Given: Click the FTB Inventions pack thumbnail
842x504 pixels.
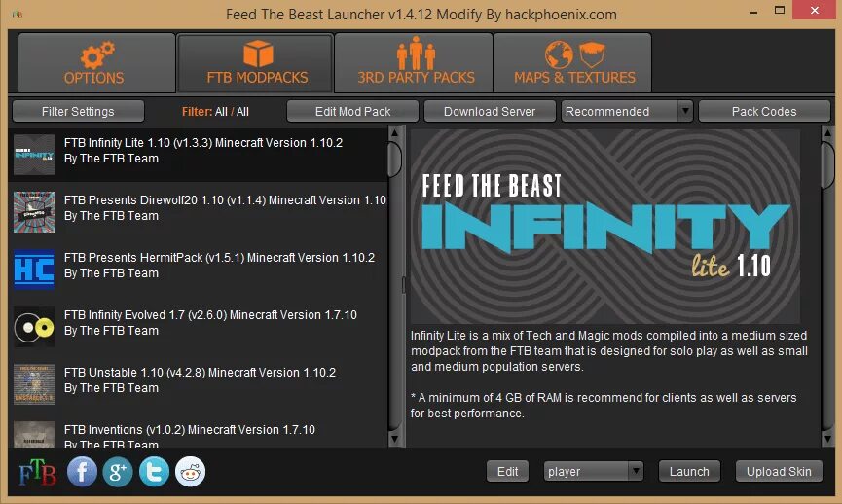Looking at the screenshot, I should coord(34,434).
